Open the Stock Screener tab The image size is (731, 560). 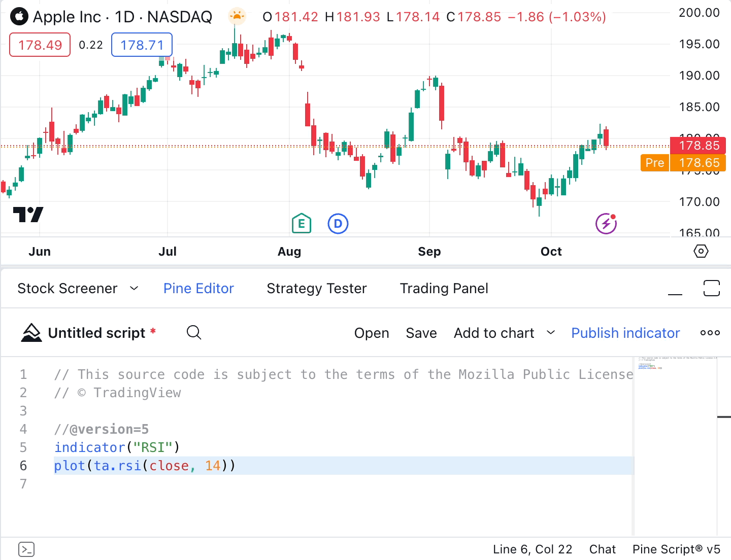(68, 288)
